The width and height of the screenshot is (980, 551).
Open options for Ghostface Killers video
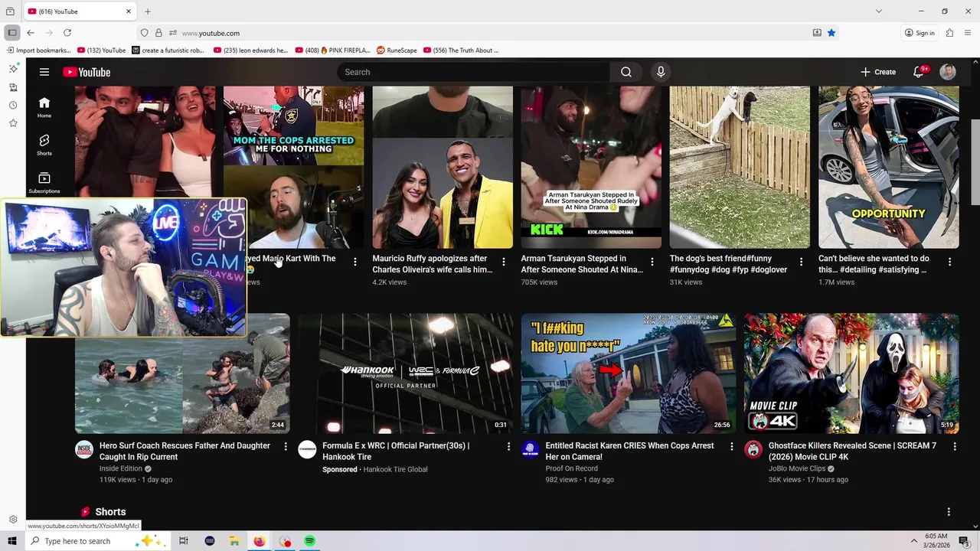[x=955, y=446]
